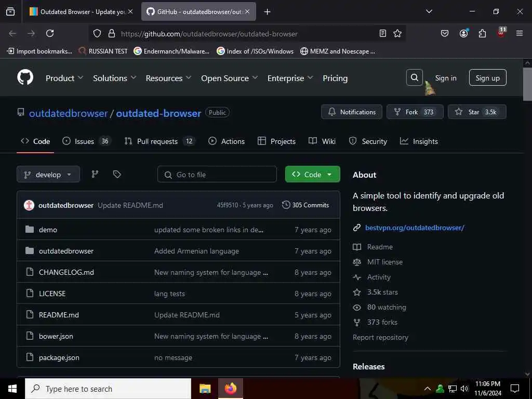Image resolution: width=532 pixels, height=399 pixels.
Task: Click the Firefox taskbar icon
Action: click(230, 389)
